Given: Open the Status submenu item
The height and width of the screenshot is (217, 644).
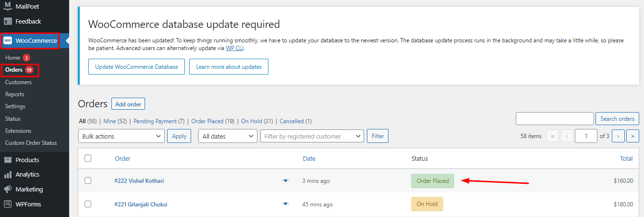Looking at the screenshot, I should [x=13, y=119].
